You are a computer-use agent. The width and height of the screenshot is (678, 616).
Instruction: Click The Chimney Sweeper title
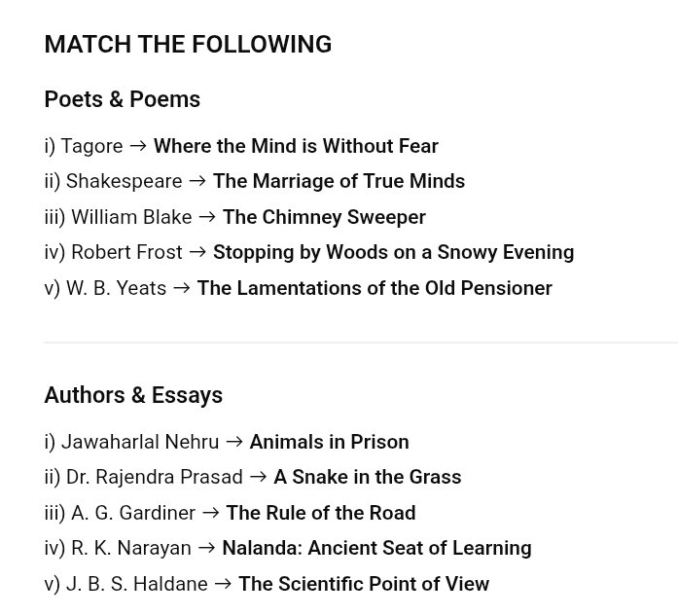324,217
